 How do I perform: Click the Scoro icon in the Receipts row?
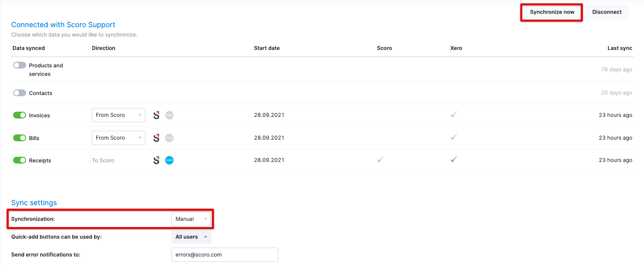pyautogui.click(x=157, y=160)
